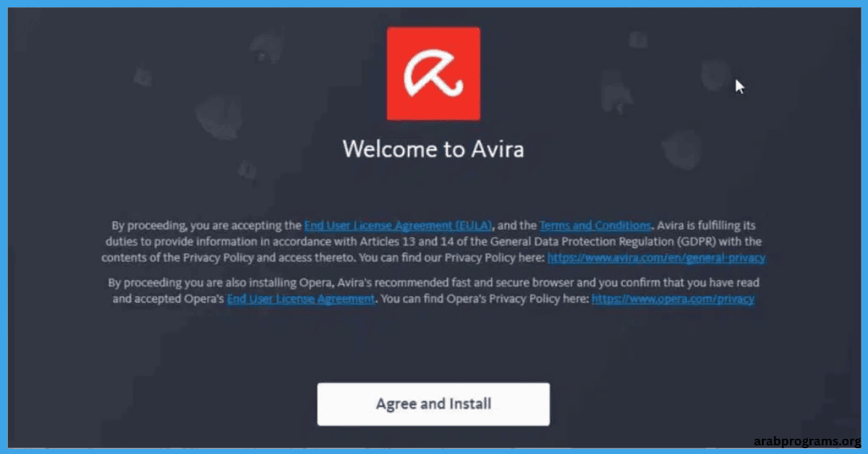Image resolution: width=868 pixels, height=454 pixels.
Task: Visit the avira.com general-privacy link
Action: click(656, 257)
